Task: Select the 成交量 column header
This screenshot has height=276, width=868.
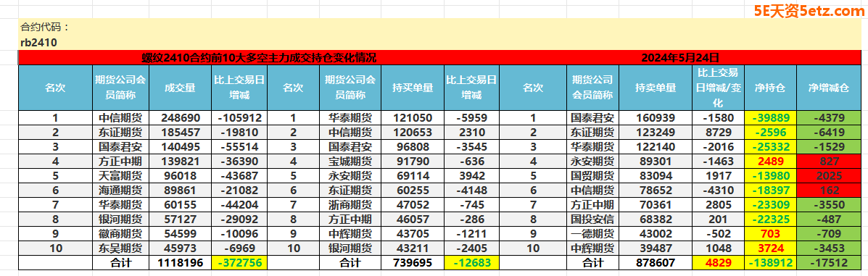Action: coord(180,88)
